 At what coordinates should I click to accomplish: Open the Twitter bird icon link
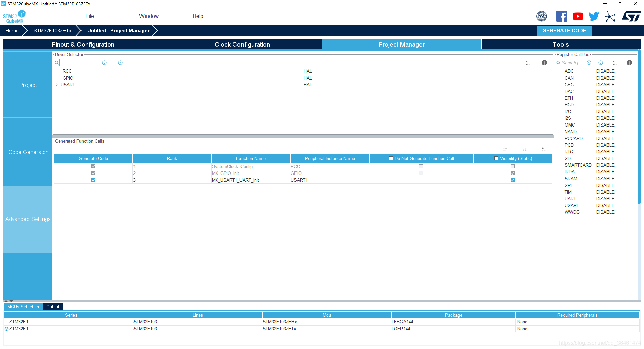click(594, 16)
